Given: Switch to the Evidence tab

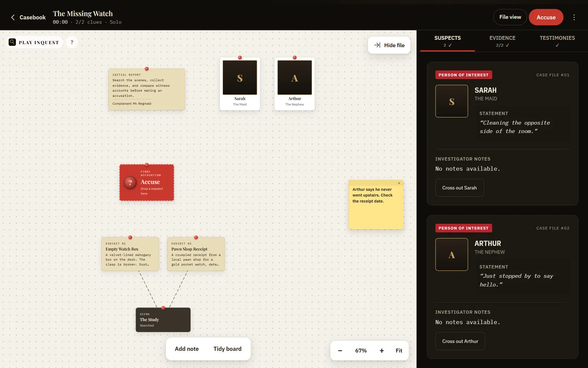Looking at the screenshot, I should 502,41.
